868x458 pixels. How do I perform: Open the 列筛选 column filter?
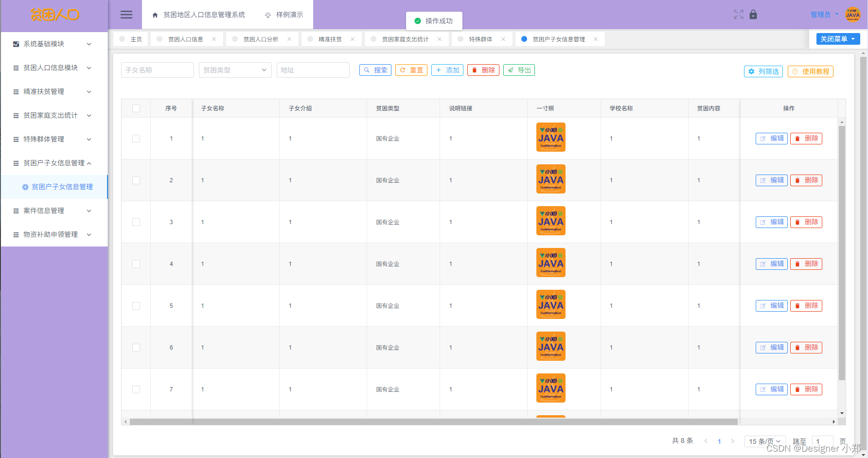pos(763,71)
